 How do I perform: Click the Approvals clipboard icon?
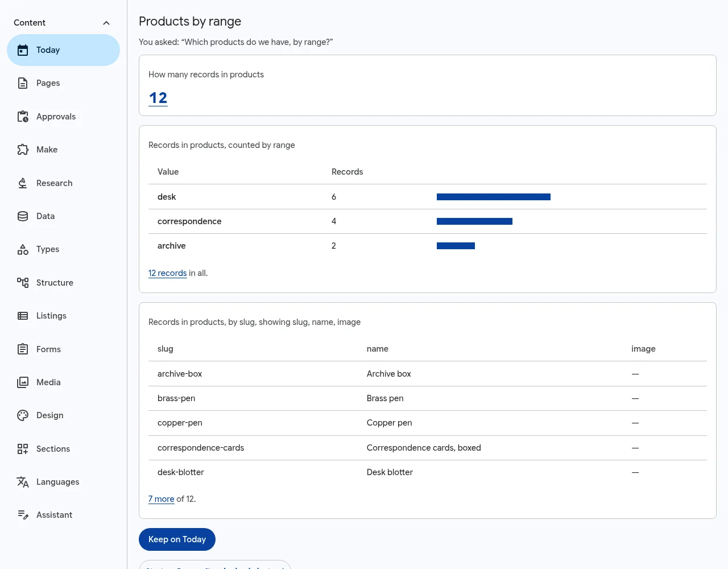[x=23, y=117]
